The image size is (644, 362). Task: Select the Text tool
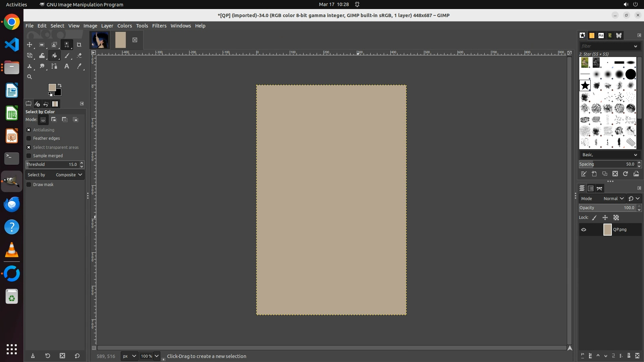click(x=67, y=66)
